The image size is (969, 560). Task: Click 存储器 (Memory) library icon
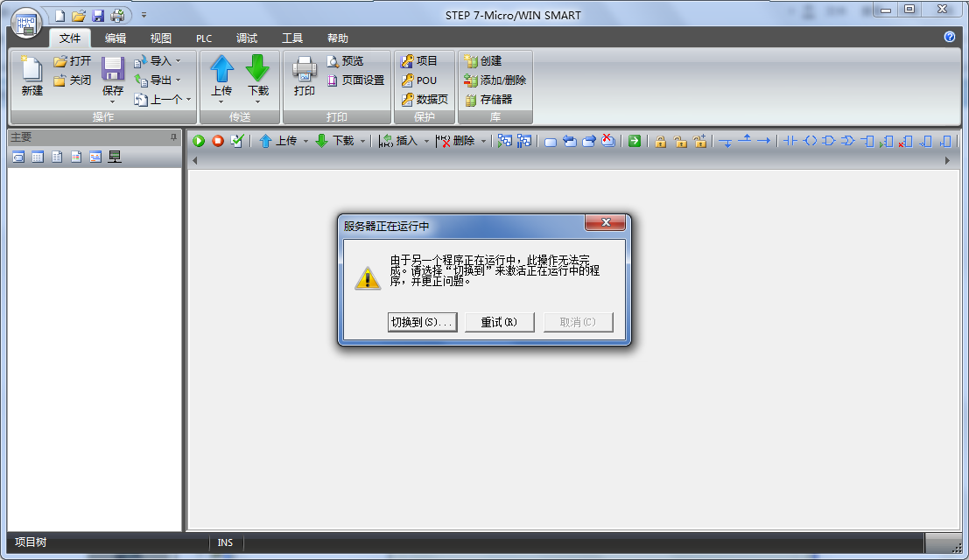(x=471, y=100)
